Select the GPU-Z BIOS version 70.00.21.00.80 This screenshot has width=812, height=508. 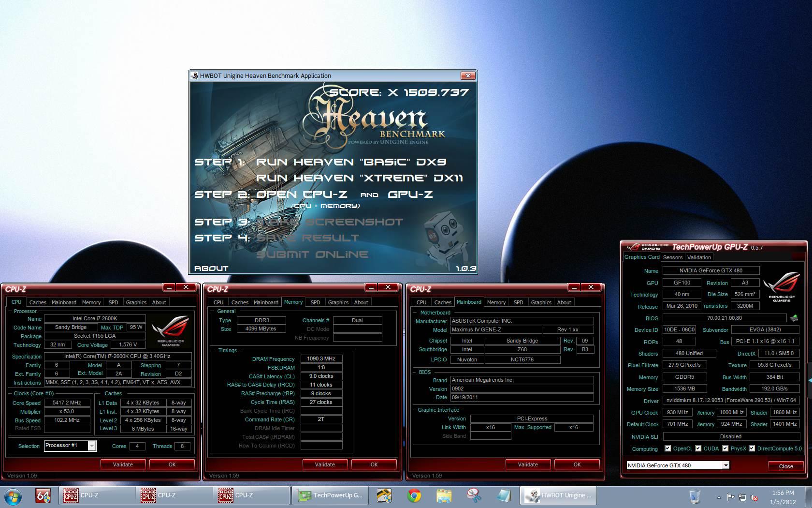coord(724,318)
